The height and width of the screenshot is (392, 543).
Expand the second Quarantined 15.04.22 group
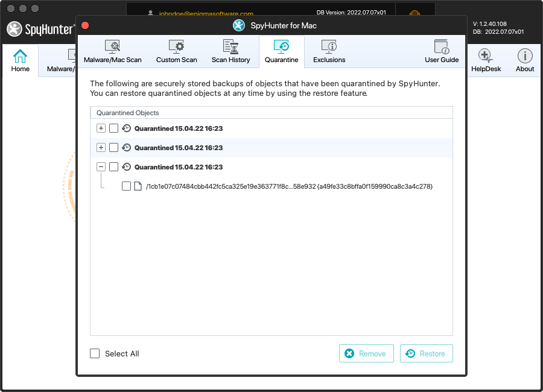tap(101, 148)
